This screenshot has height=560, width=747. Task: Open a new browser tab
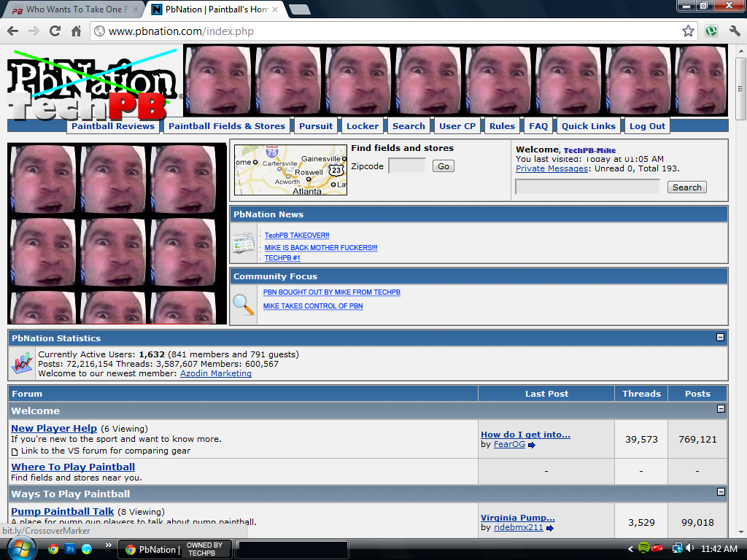300,9
